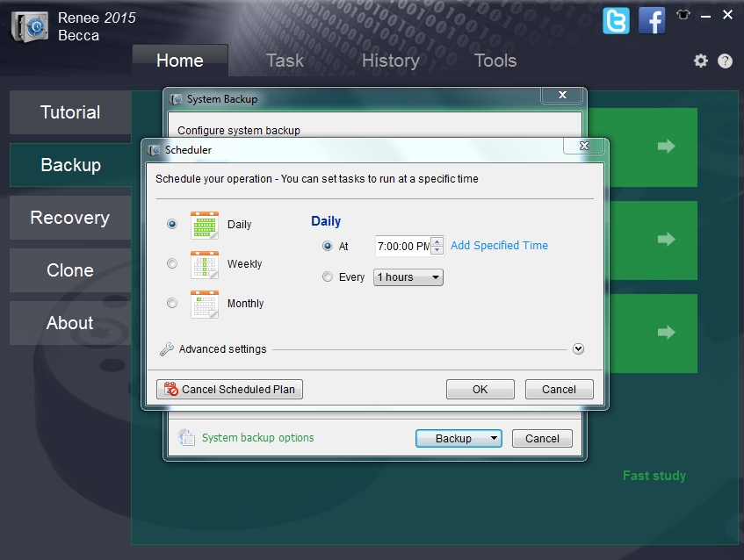Click the System backup options icon
The height and width of the screenshot is (560, 744).
184,438
